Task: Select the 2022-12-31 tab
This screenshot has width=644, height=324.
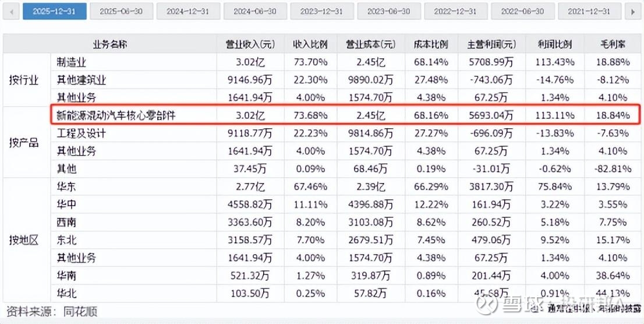Action: pyautogui.click(x=457, y=11)
